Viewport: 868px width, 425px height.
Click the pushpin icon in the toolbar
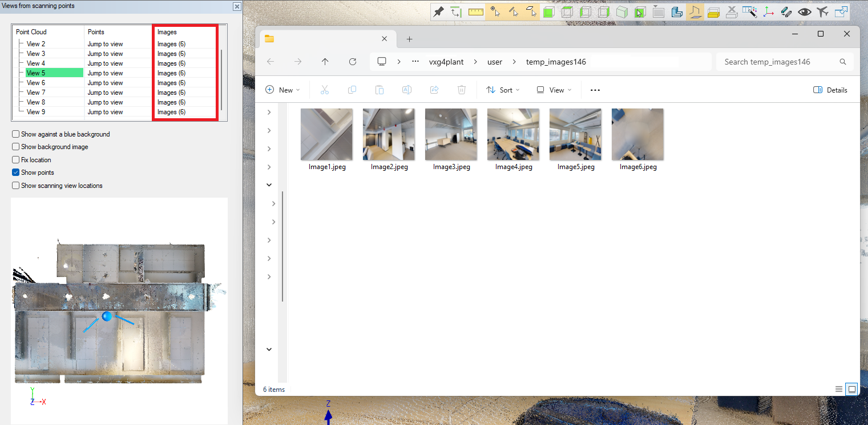[438, 12]
